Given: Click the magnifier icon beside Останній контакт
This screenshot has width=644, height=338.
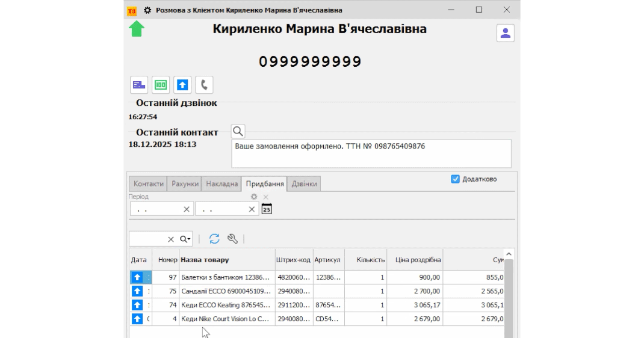Looking at the screenshot, I should pyautogui.click(x=238, y=131).
